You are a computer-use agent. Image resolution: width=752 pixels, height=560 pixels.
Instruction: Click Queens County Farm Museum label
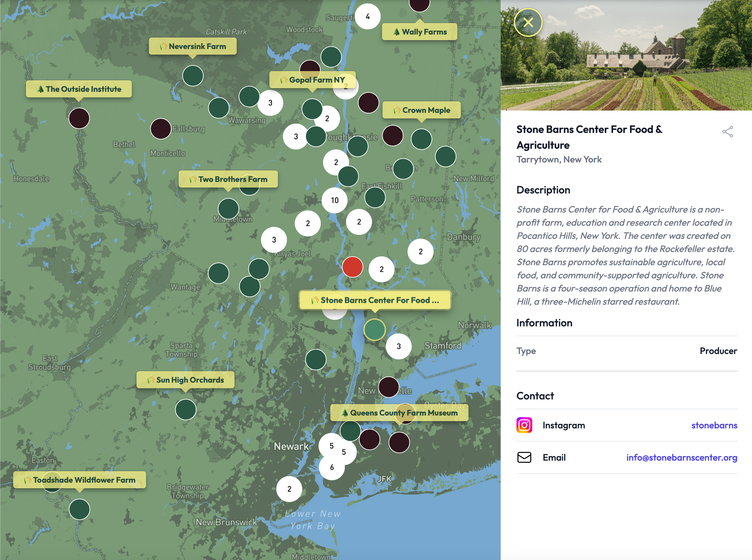(x=399, y=413)
